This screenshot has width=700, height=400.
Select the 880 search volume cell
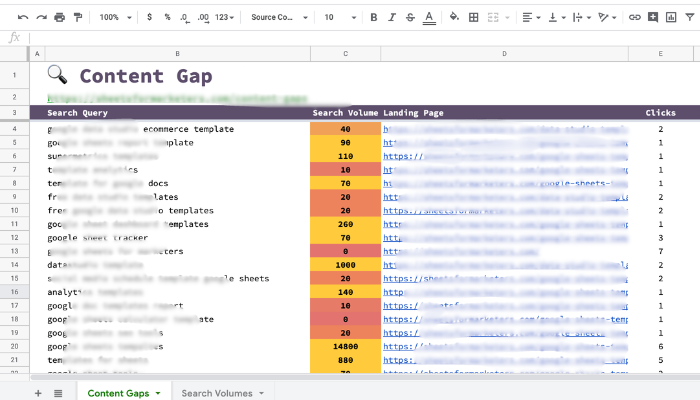click(346, 360)
